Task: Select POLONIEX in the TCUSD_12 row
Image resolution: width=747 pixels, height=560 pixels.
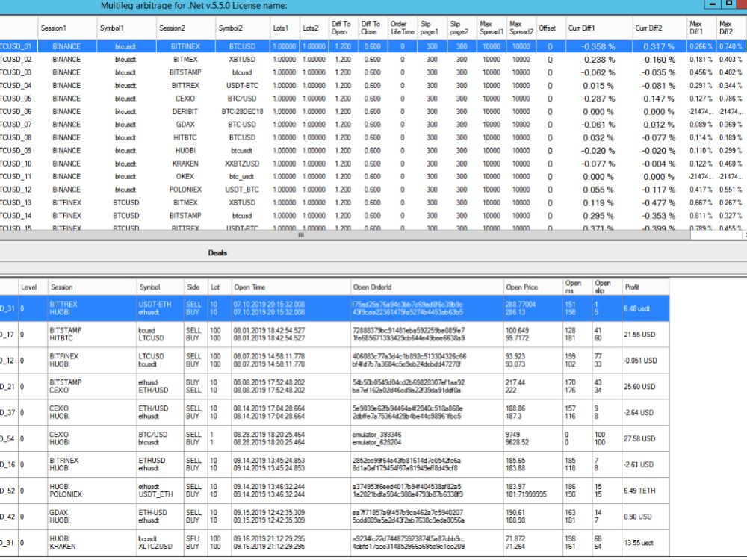Action: click(186, 190)
